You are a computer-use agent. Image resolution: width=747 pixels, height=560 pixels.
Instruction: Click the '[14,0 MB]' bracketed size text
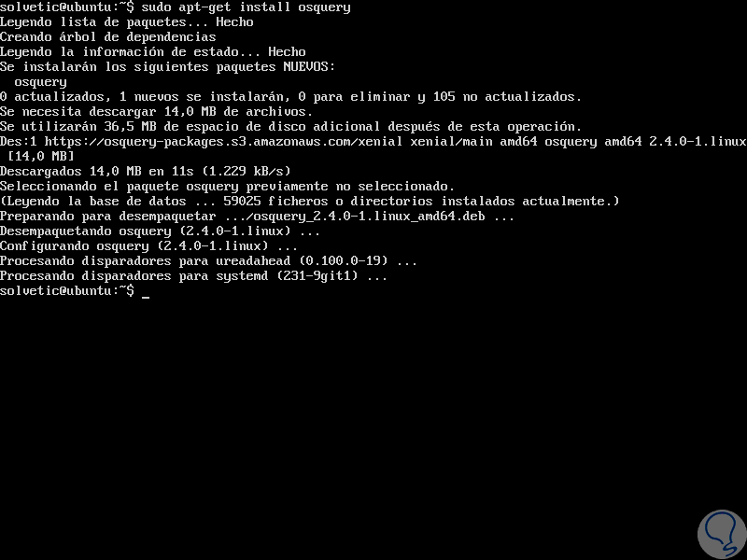(41, 156)
